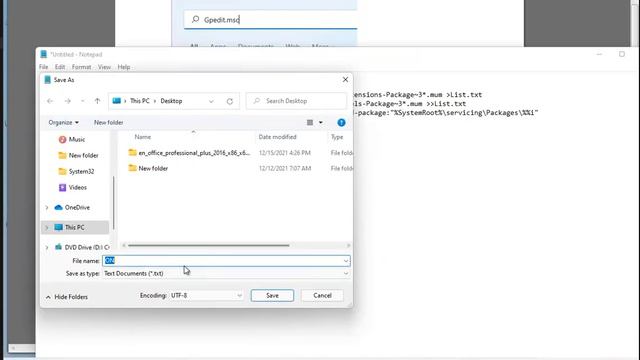The height and width of the screenshot is (360, 640).
Task: Click the 12/12/2021 7:07 AM date cell
Action: 284,168
